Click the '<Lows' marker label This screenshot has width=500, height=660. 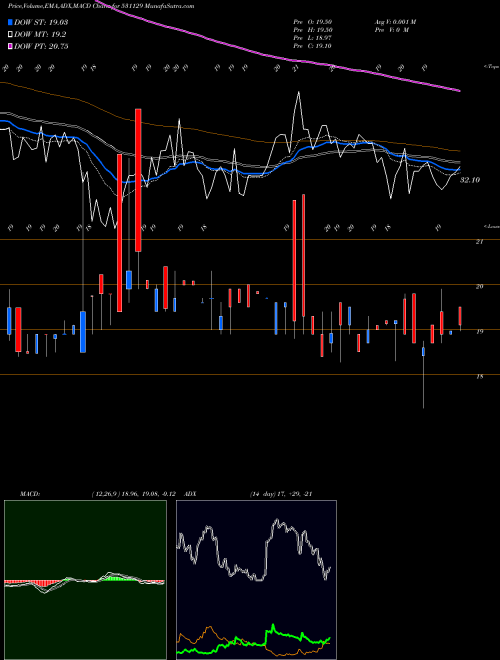pyautogui.click(x=491, y=226)
